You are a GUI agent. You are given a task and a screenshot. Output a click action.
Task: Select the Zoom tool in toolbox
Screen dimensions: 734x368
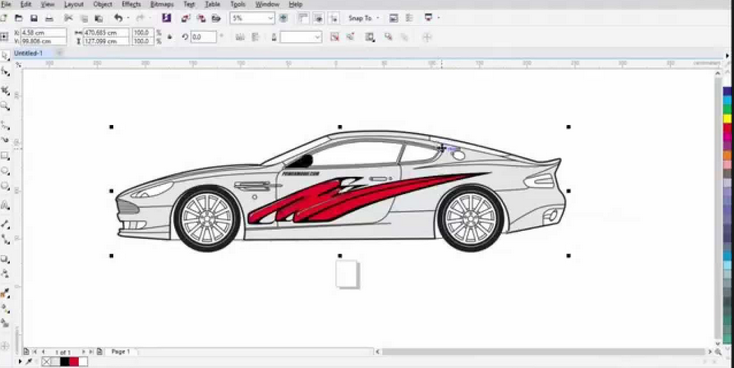point(5,106)
